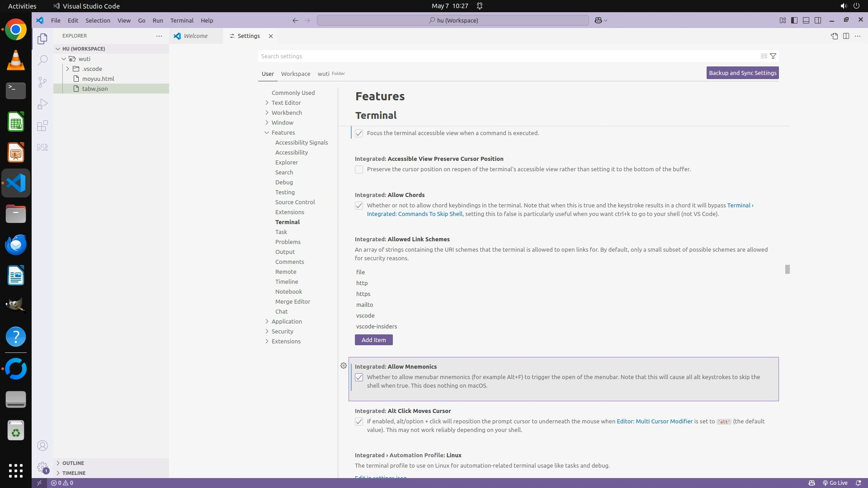Enable Accessible View Preserve Cursor Position
This screenshot has width=868, height=488.
pyautogui.click(x=359, y=169)
